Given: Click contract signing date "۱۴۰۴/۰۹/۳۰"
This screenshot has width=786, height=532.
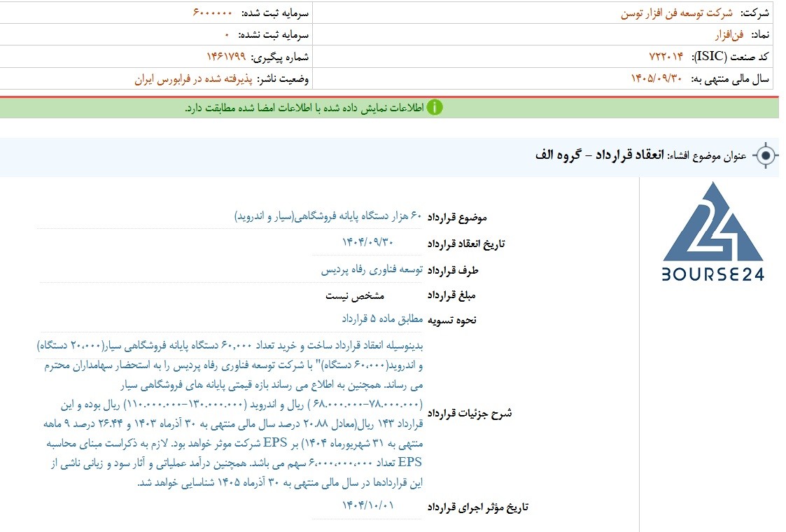Looking at the screenshot, I should [367, 242].
